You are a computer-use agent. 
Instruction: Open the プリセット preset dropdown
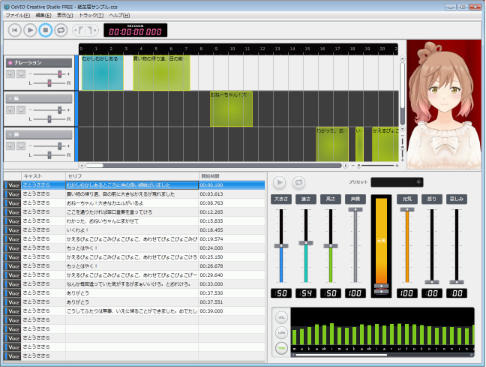point(397,182)
